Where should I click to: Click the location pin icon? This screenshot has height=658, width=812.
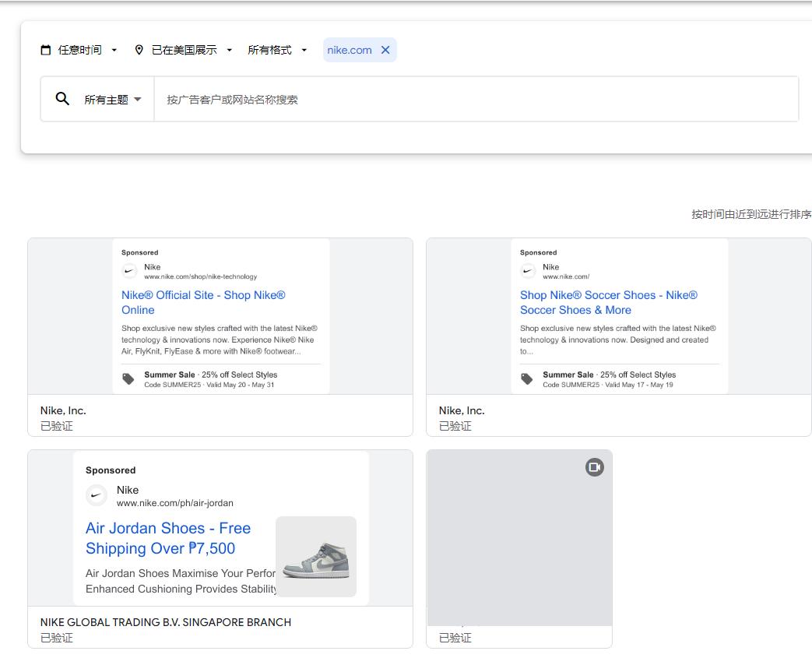139,50
